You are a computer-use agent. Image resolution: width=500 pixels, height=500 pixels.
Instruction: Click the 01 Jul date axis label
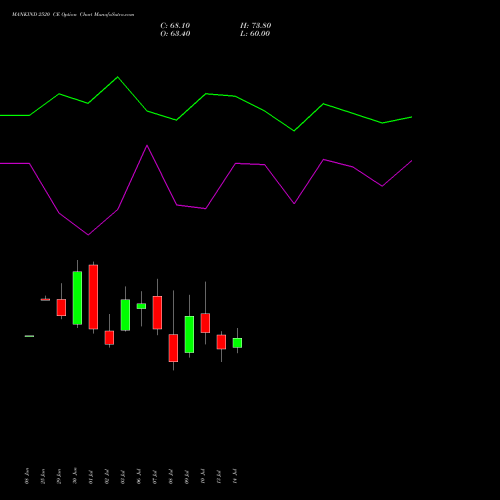(x=91, y=476)
